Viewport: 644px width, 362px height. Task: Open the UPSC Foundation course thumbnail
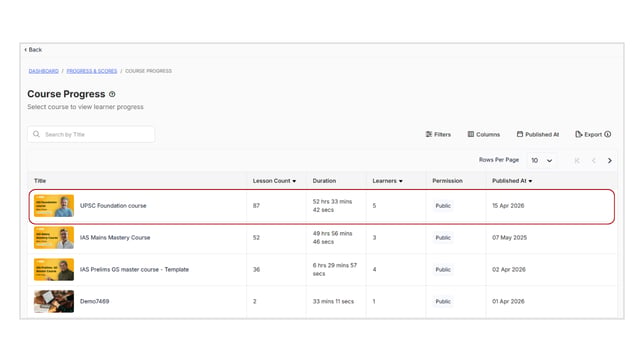(54, 205)
